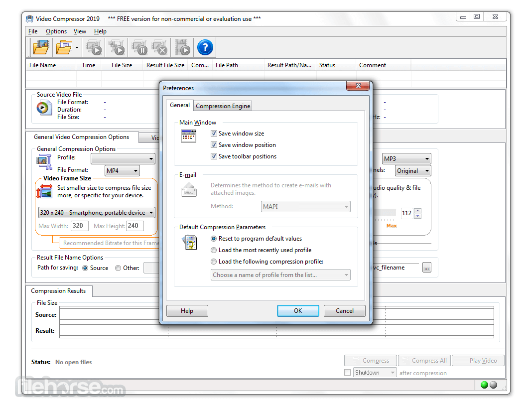Open the Options menu
The width and height of the screenshot is (532, 412).
pos(56,31)
